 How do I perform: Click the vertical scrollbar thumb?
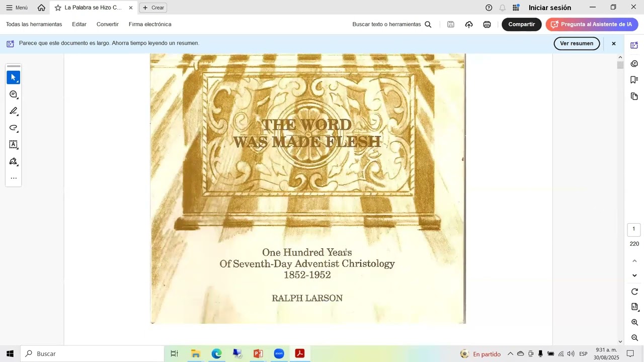point(620,65)
